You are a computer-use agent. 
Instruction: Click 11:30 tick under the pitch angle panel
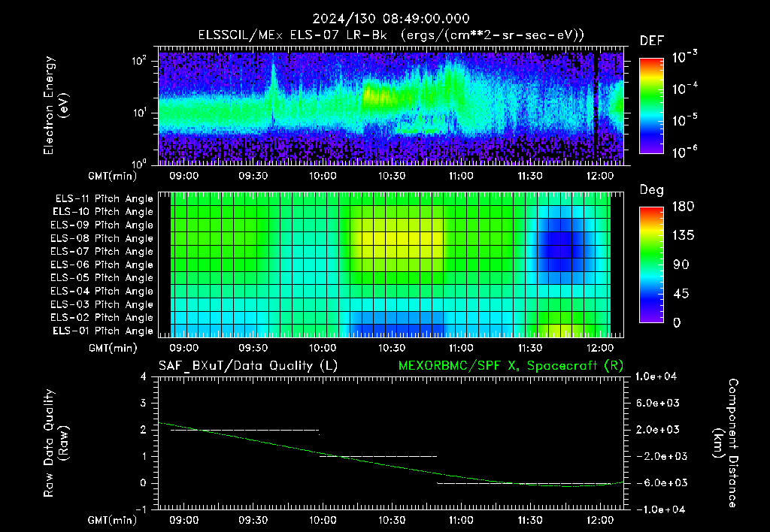pos(530,348)
